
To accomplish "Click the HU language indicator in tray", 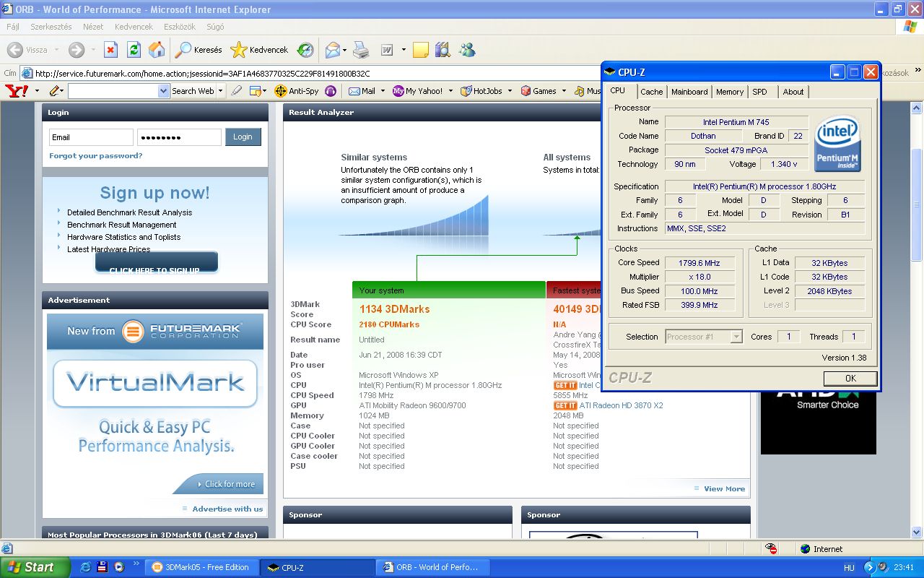I will [849, 567].
